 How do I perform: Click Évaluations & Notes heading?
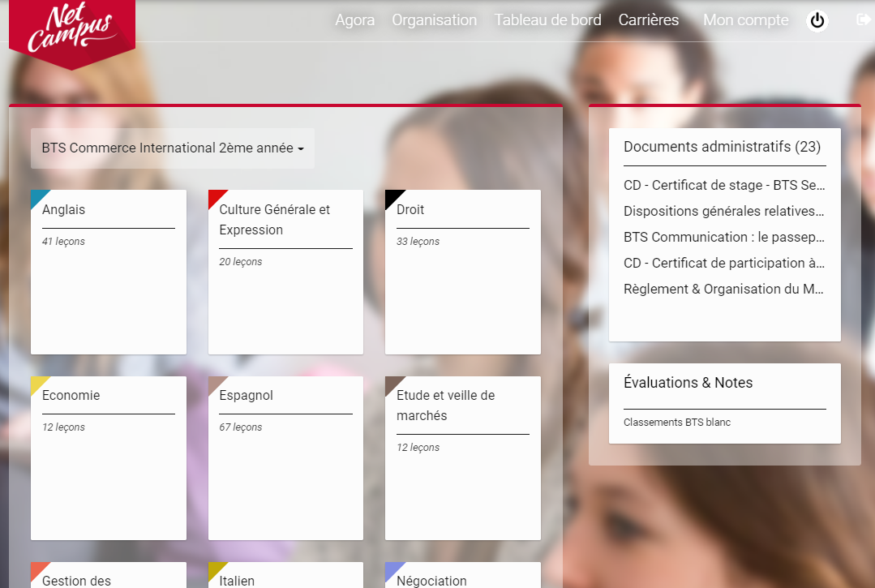pos(688,383)
